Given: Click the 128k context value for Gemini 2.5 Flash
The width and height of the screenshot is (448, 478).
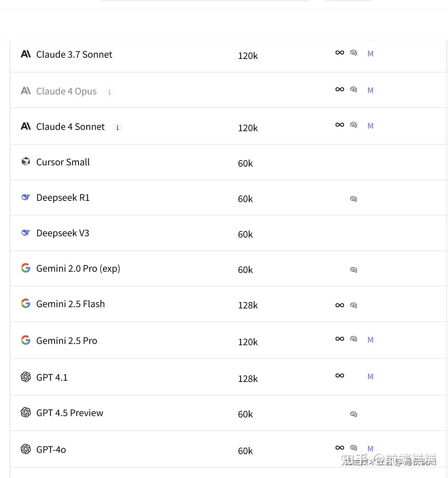Looking at the screenshot, I should pyautogui.click(x=248, y=305).
